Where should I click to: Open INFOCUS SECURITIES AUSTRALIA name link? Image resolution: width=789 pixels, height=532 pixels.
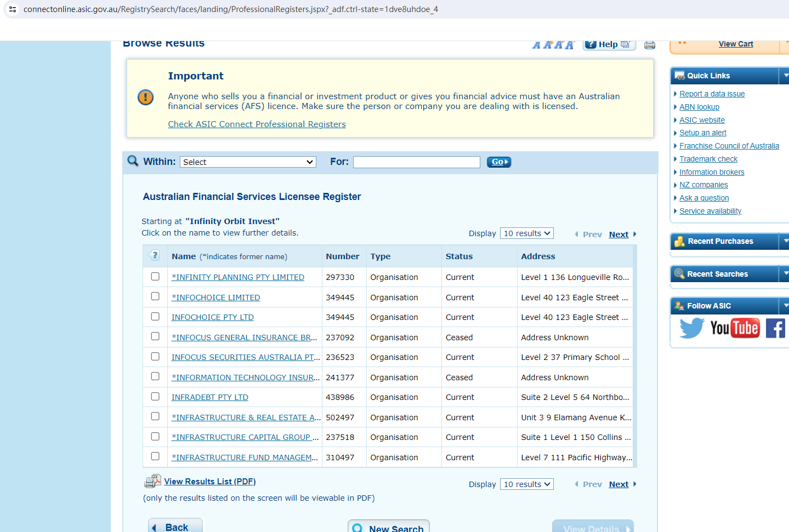(246, 357)
